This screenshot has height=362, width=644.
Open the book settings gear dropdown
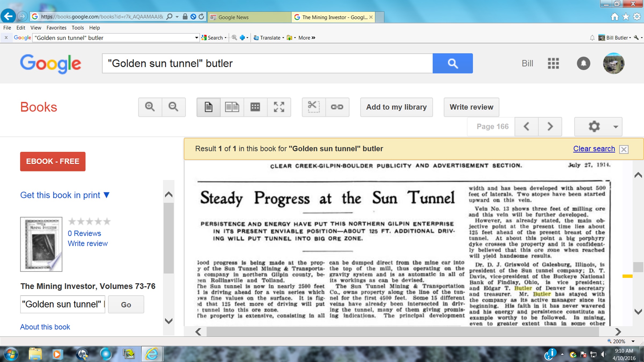598,126
